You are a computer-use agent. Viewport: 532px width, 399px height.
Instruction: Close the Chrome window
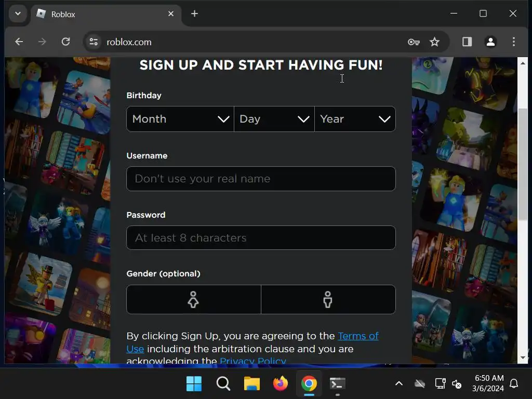click(513, 14)
